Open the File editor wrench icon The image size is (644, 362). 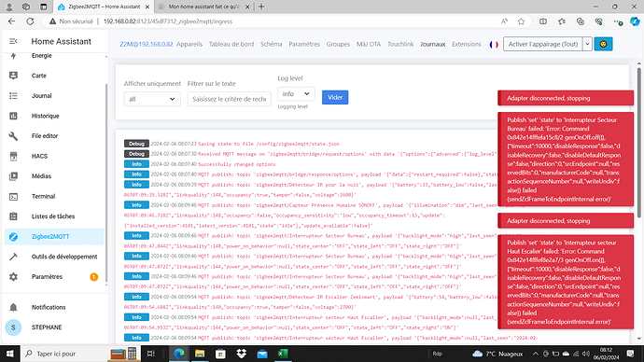[x=13, y=136]
